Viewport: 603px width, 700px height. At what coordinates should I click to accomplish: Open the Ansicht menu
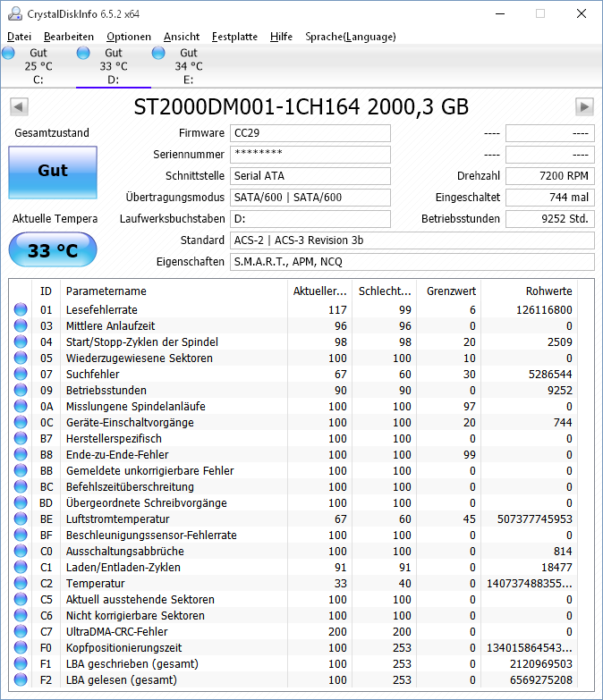click(x=182, y=37)
